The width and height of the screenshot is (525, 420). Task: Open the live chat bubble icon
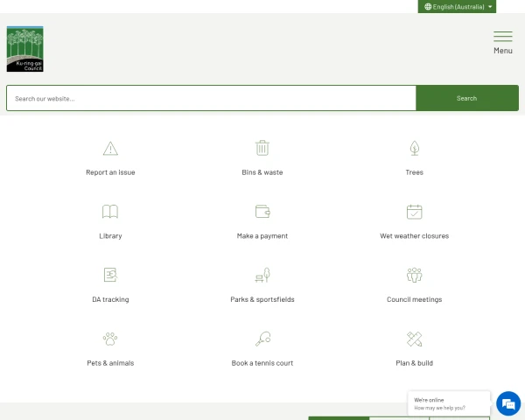(x=508, y=403)
